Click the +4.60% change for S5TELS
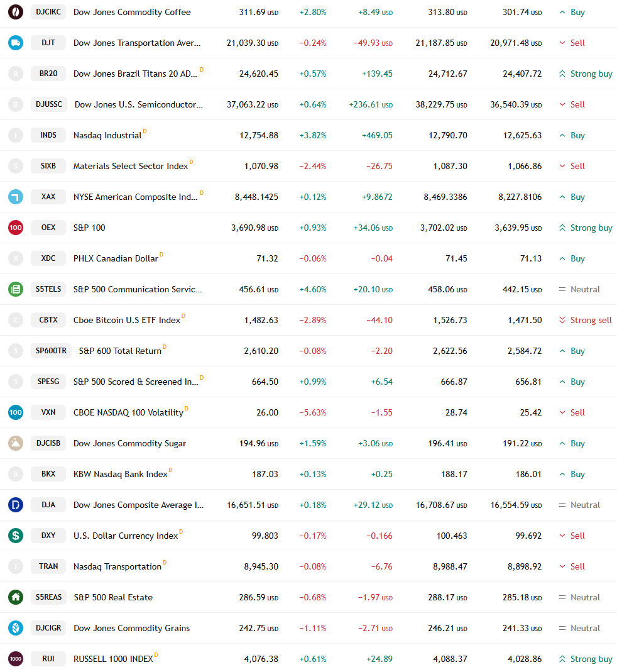The height and width of the screenshot is (672, 617). (313, 289)
